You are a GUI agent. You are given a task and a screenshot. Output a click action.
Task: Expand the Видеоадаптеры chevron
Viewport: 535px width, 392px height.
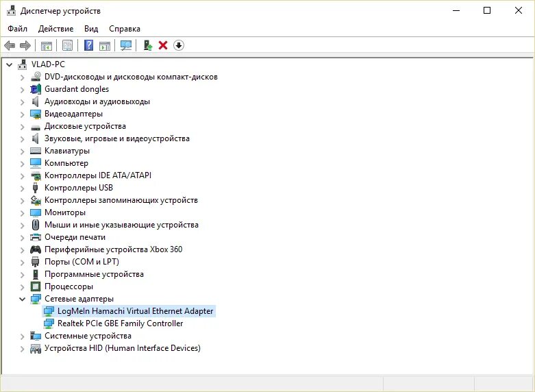coord(23,114)
